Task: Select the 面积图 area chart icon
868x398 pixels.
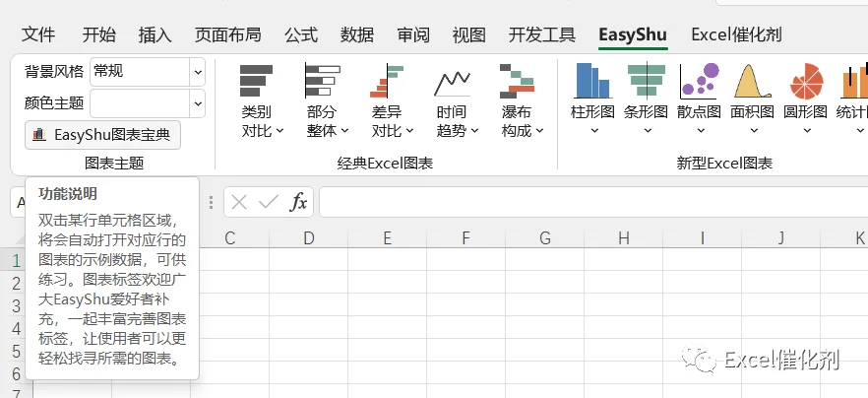Action: pos(752,82)
